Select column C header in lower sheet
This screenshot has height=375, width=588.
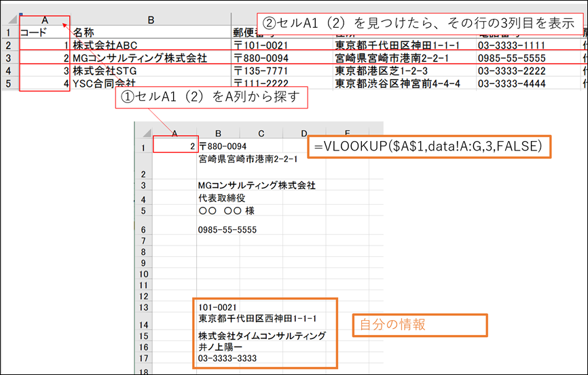click(261, 133)
